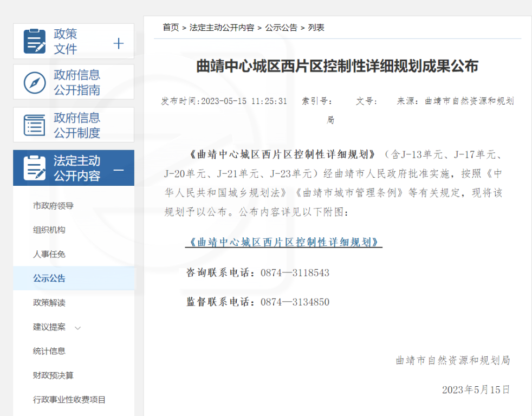
Task: Click the clipboard icon in 法定主动公开内容
Action: click(35, 168)
